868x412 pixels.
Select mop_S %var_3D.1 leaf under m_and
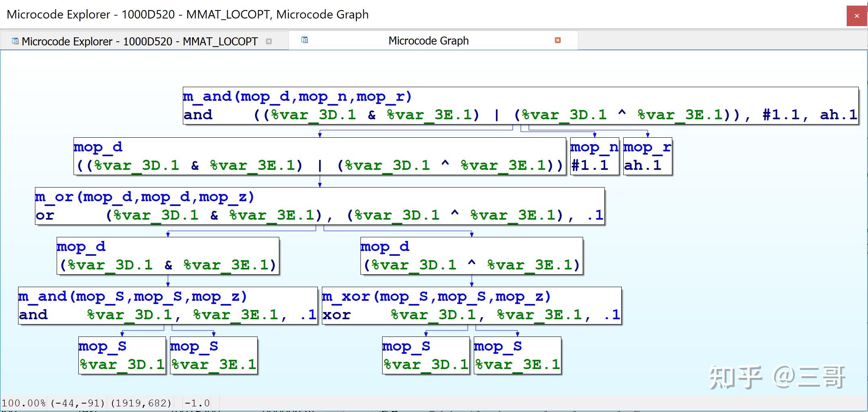coord(121,355)
